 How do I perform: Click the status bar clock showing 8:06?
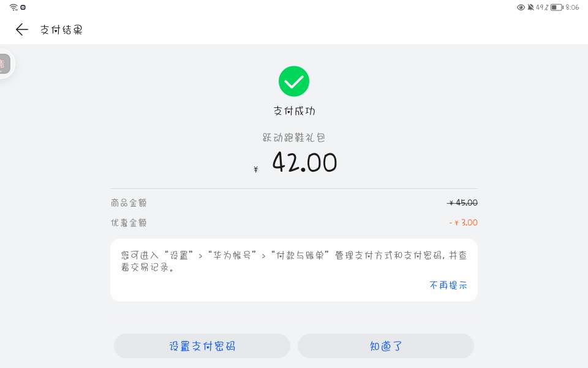[x=573, y=7]
